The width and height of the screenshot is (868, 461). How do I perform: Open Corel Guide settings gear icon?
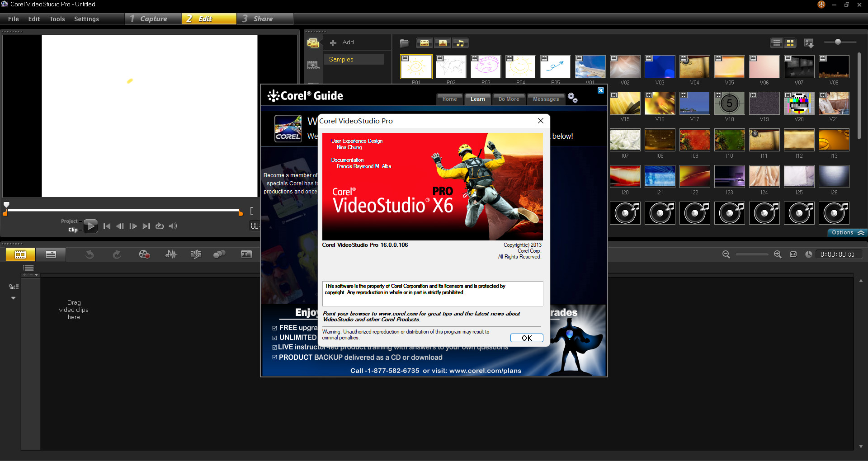(573, 98)
